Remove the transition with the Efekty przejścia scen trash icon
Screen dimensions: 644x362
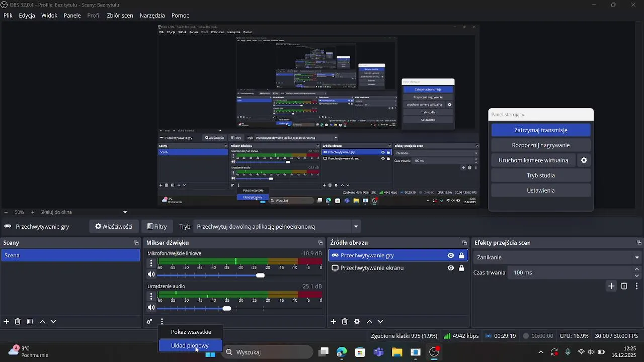pos(624,286)
